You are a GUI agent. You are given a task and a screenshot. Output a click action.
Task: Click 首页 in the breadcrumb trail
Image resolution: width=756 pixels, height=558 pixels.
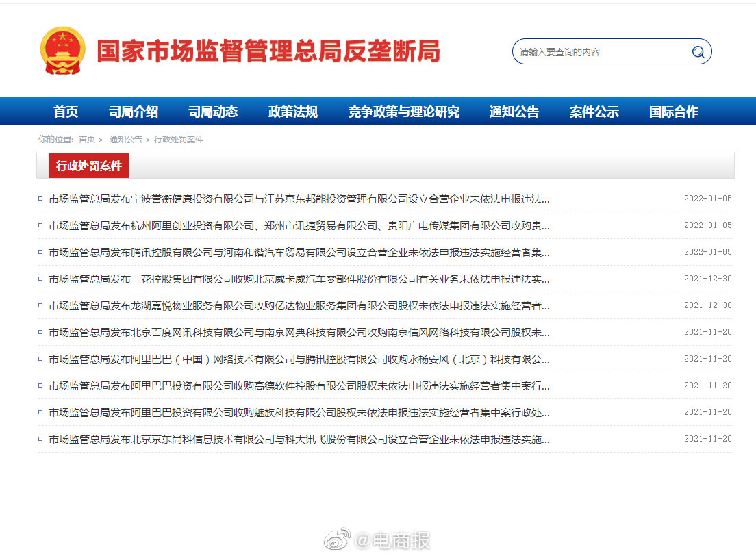click(x=88, y=139)
